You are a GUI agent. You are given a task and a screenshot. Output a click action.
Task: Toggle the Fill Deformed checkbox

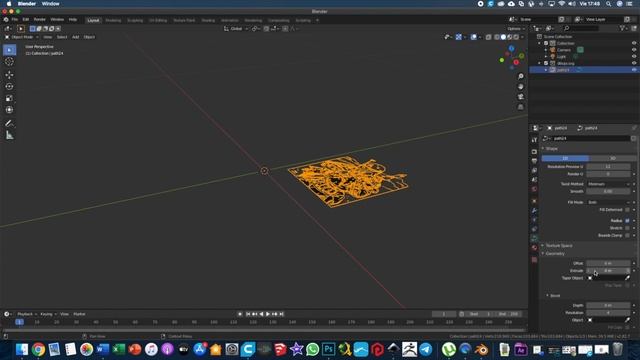(627, 210)
